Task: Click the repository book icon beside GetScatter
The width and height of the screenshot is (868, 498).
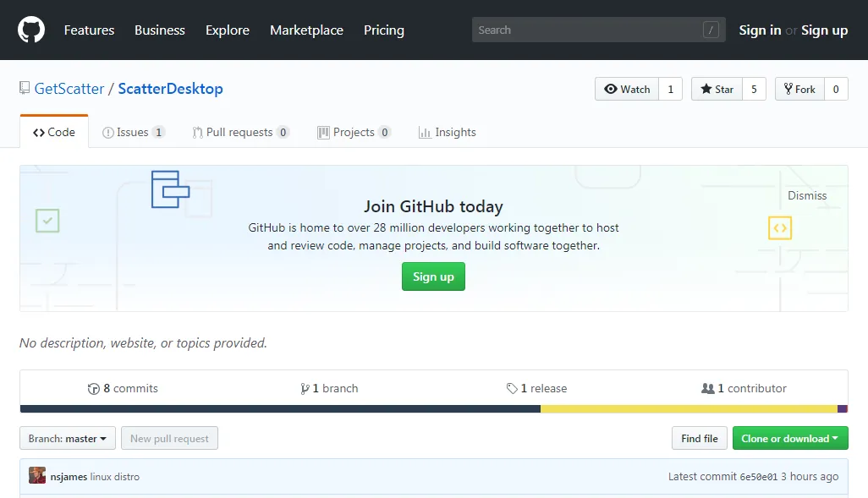Action: [25, 88]
